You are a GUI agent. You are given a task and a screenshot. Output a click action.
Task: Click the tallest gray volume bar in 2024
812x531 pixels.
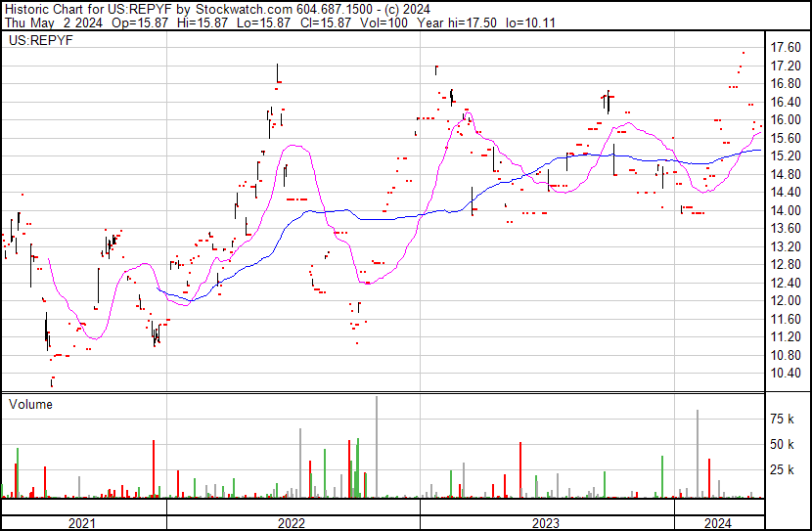698,454
